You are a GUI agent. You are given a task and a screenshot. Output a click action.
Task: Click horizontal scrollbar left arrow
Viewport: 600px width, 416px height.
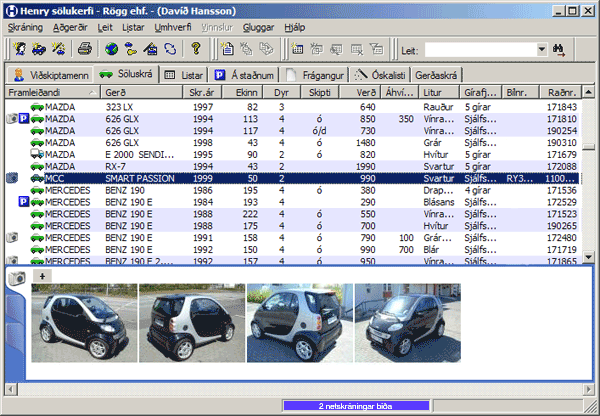click(x=11, y=389)
